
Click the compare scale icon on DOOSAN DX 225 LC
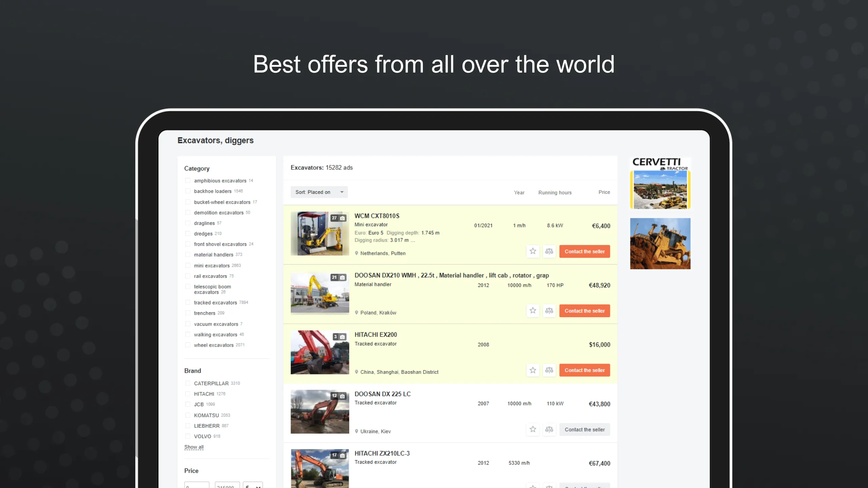[x=549, y=429]
